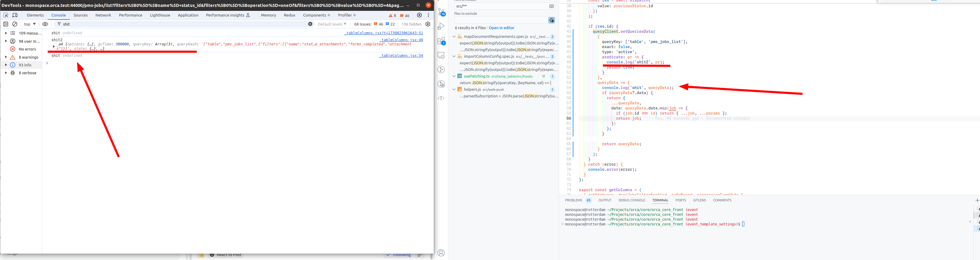
Task: Open the Performance insights tab
Action: (228, 15)
